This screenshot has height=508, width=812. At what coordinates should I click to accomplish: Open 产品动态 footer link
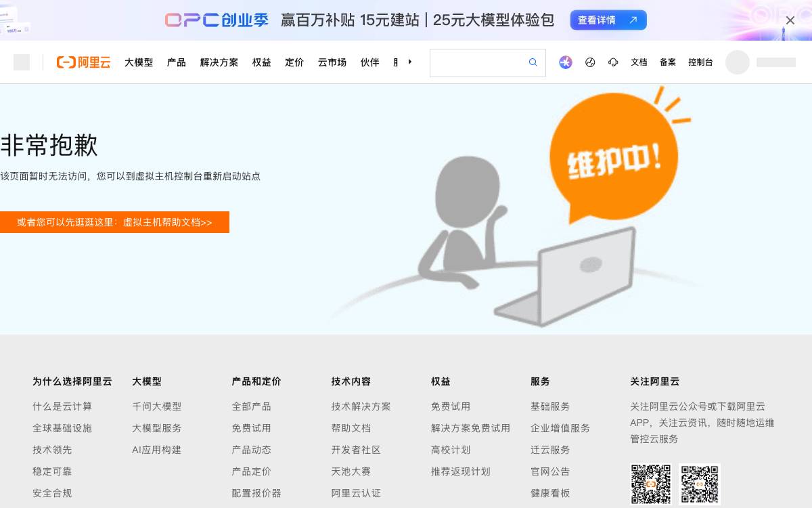tap(251, 450)
